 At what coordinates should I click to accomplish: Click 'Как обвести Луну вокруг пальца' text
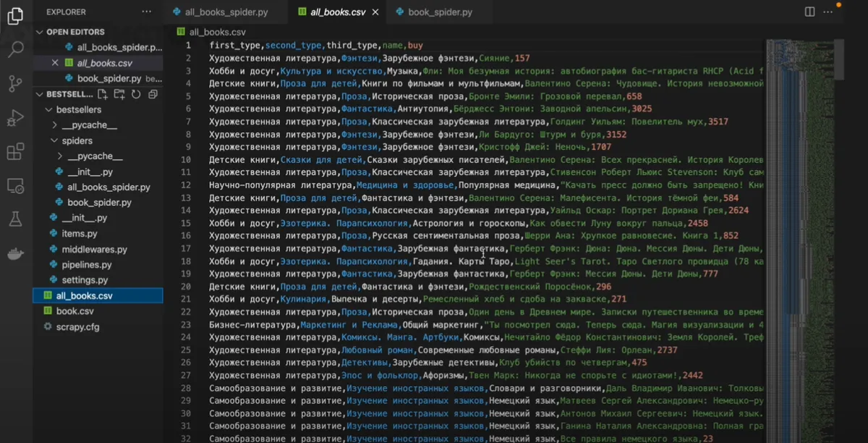pos(607,224)
